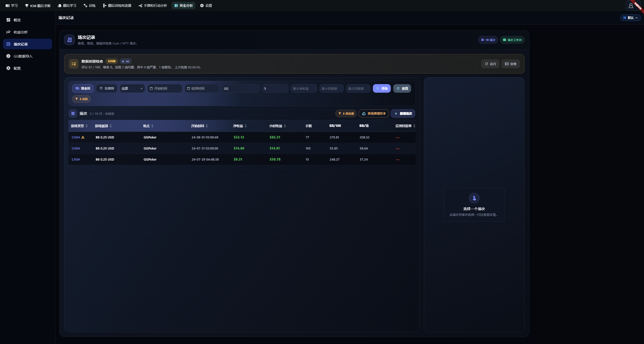Screen dimensions: 644x344
Task: Toggle the 现金局 filter
Action: [83, 88]
